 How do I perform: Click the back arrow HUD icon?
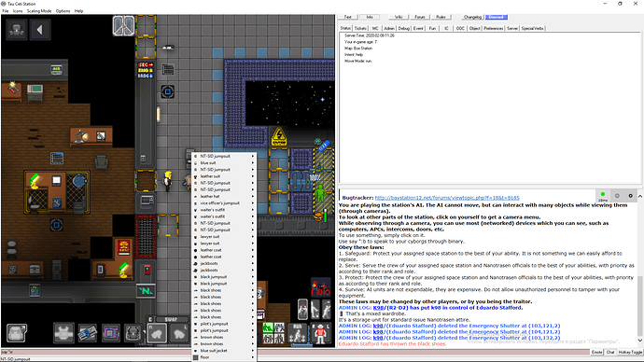click(x=40, y=30)
